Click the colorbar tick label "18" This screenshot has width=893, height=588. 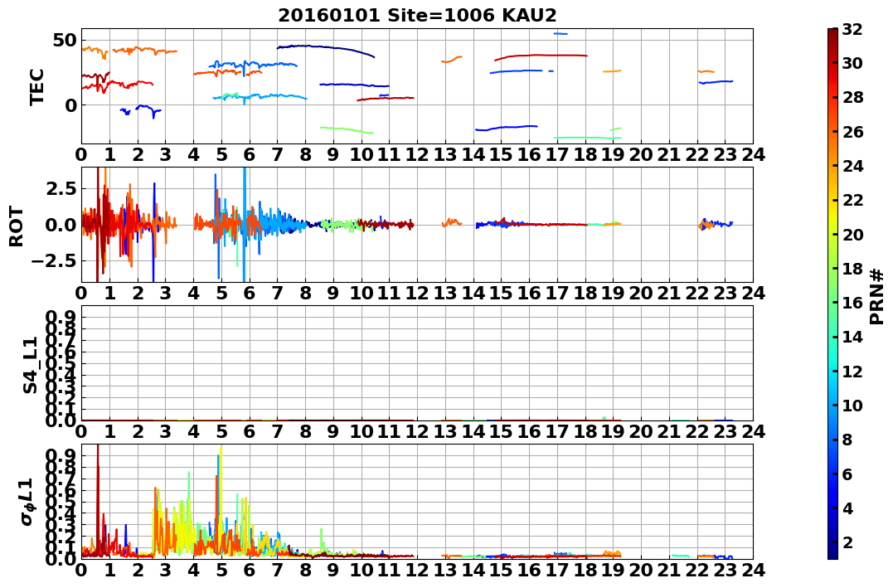852,269
